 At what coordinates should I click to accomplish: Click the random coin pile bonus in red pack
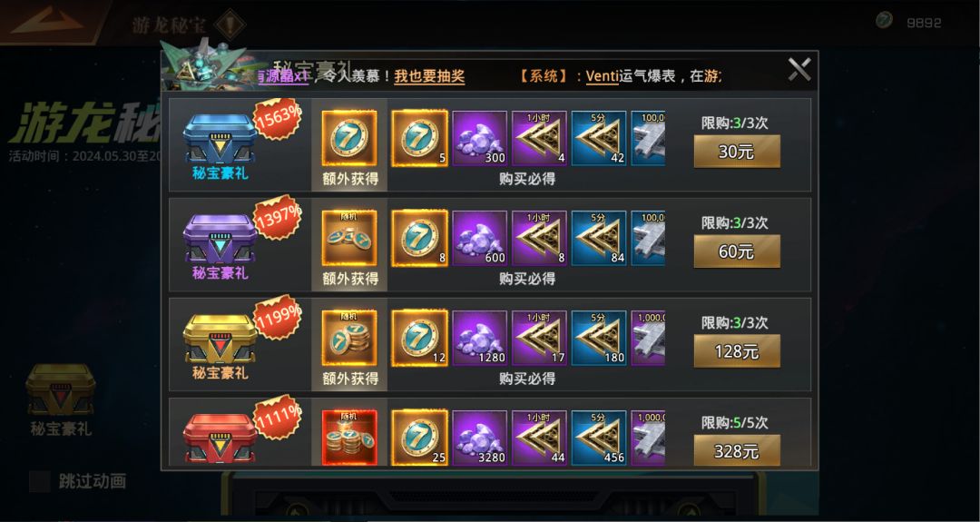tap(349, 438)
